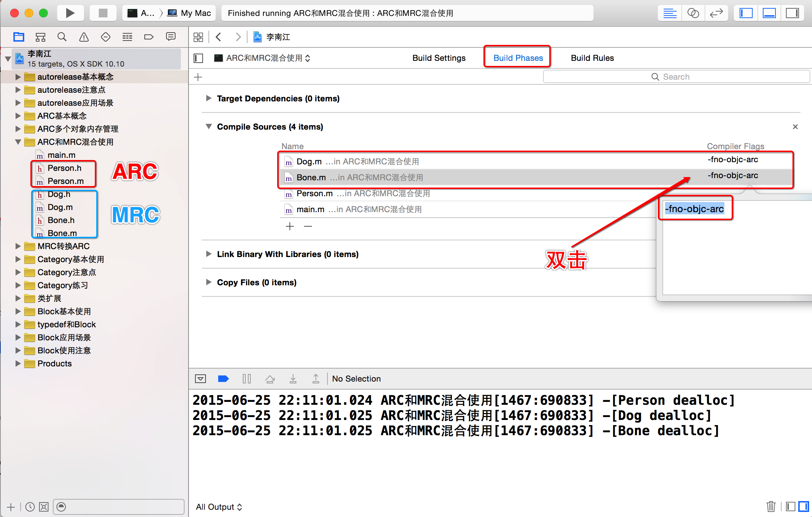Screen dimensions: 812x517
Task: Toggle the Debug area visibility
Action: [x=769, y=13]
